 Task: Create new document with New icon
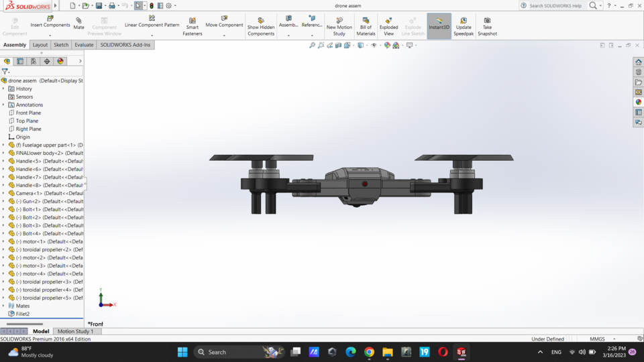(72, 6)
